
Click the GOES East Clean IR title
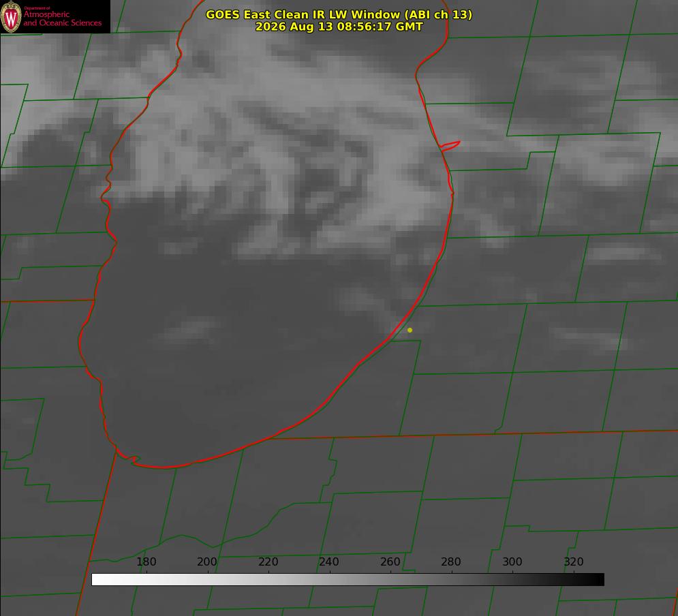[x=339, y=14]
